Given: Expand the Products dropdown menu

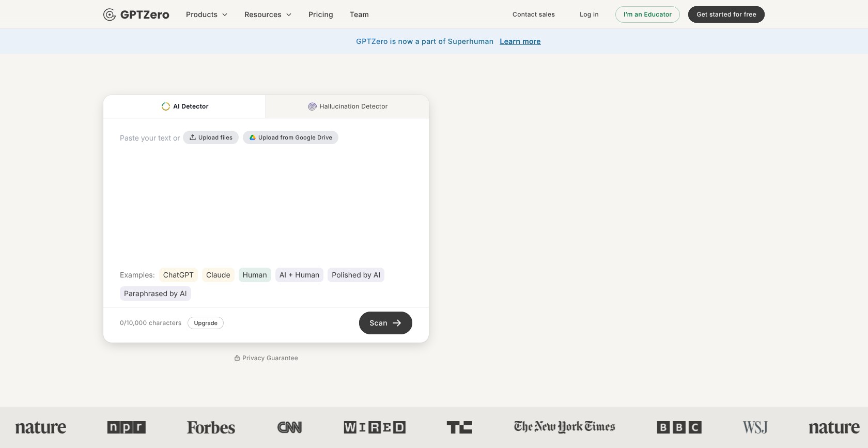Looking at the screenshot, I should (207, 14).
